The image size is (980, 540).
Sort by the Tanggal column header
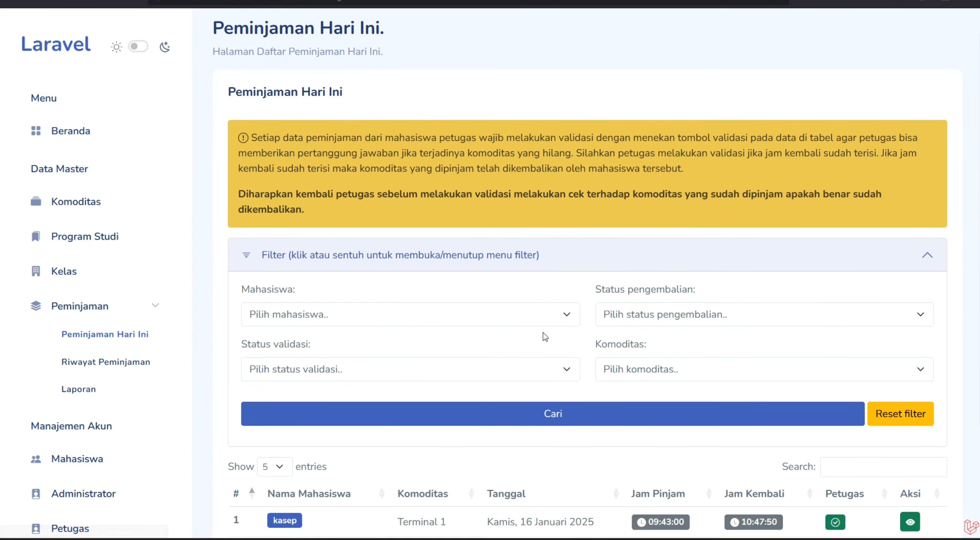coord(553,494)
